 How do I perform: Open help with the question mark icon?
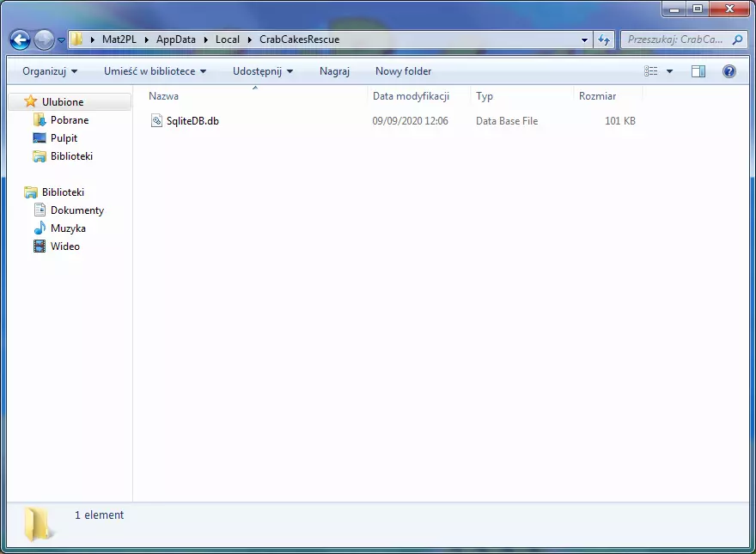pos(729,71)
